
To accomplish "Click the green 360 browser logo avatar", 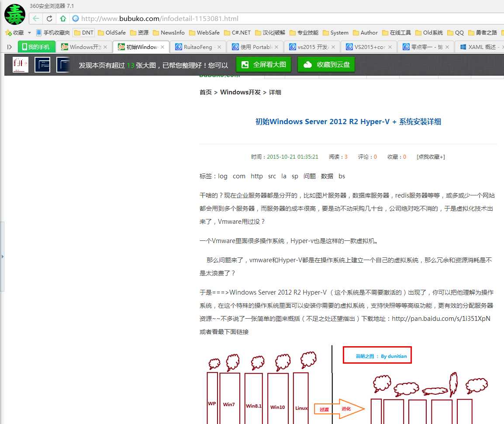I will [14, 14].
